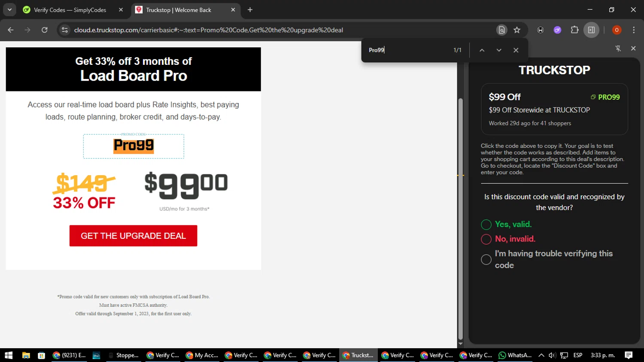Click the TRUCKSTOP title in side panel
Image resolution: width=644 pixels, height=362 pixels.
[x=554, y=70]
